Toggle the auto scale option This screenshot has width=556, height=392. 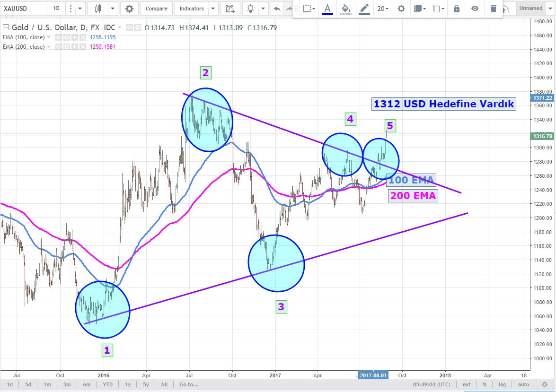click(x=523, y=384)
